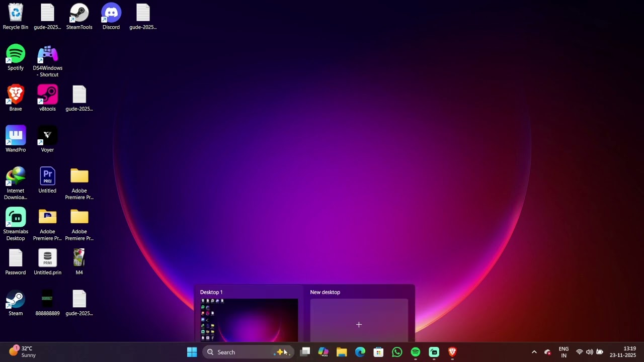
Task: Select the M4 archive icon
Action: click(79, 262)
